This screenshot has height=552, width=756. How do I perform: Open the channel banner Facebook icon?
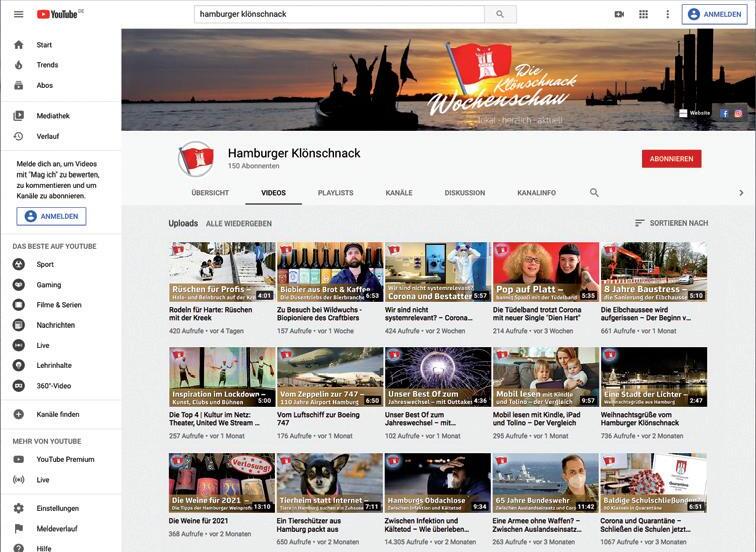724,114
